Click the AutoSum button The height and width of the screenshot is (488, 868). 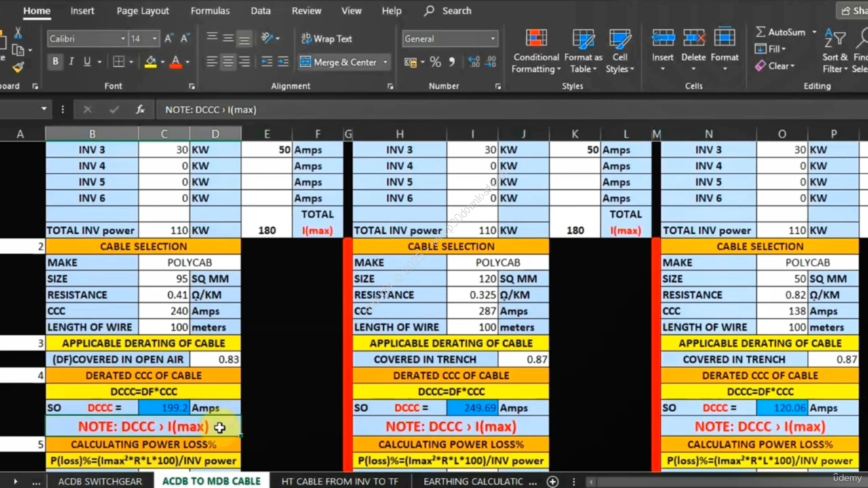[x=781, y=32]
